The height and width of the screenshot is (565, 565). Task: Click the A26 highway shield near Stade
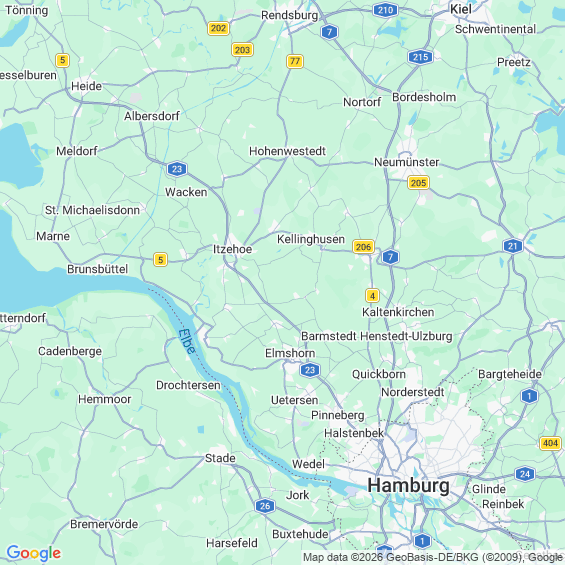click(264, 506)
